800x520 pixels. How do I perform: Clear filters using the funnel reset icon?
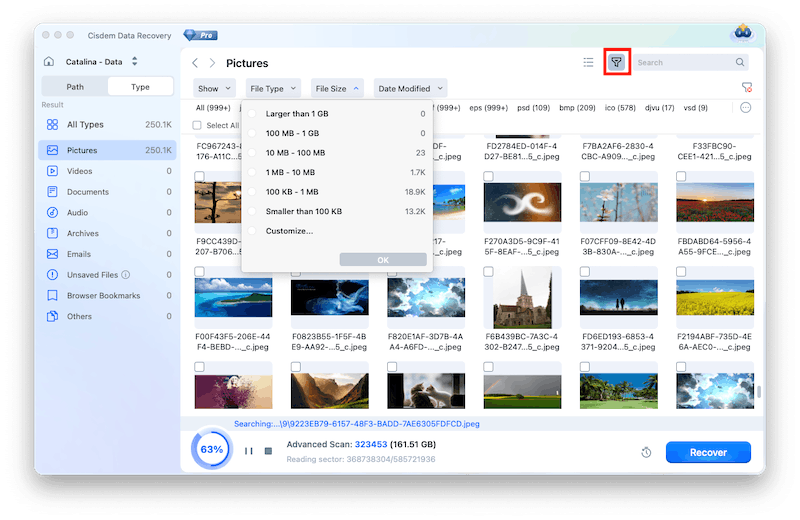pos(746,88)
